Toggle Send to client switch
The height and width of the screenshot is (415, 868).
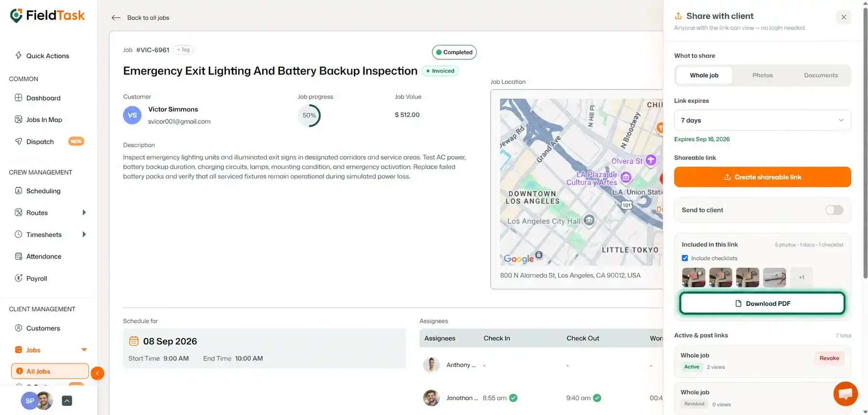[834, 210]
